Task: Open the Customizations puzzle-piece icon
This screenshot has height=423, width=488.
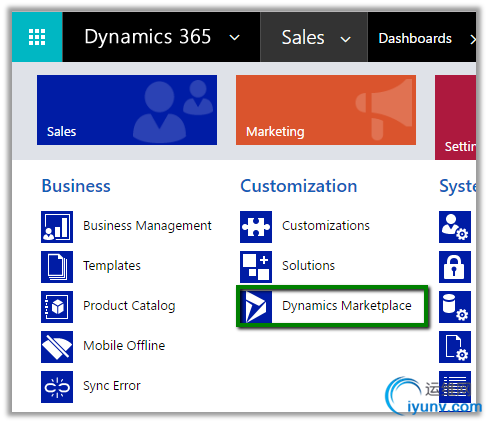Action: pyautogui.click(x=256, y=227)
